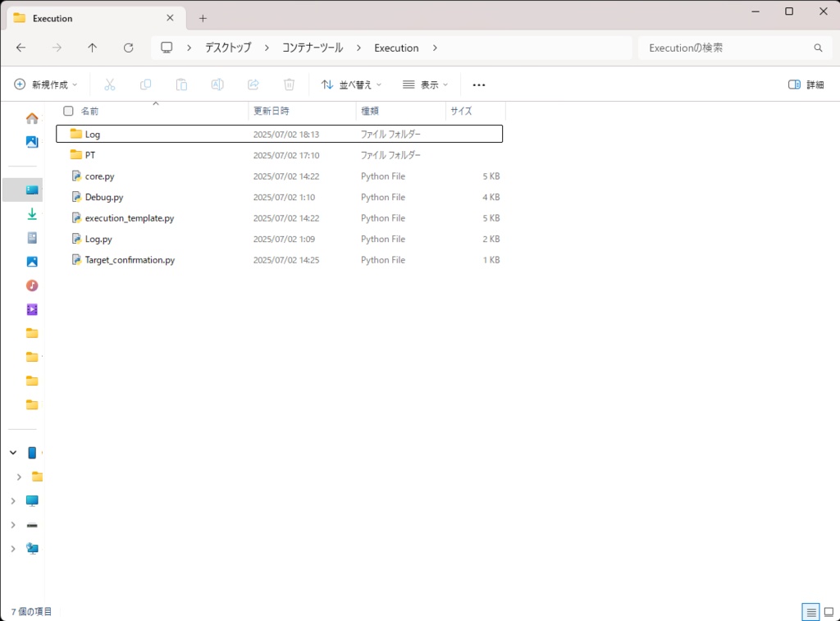The height and width of the screenshot is (621, 840).
Task: Navigate up one folder level
Action: (x=92, y=48)
